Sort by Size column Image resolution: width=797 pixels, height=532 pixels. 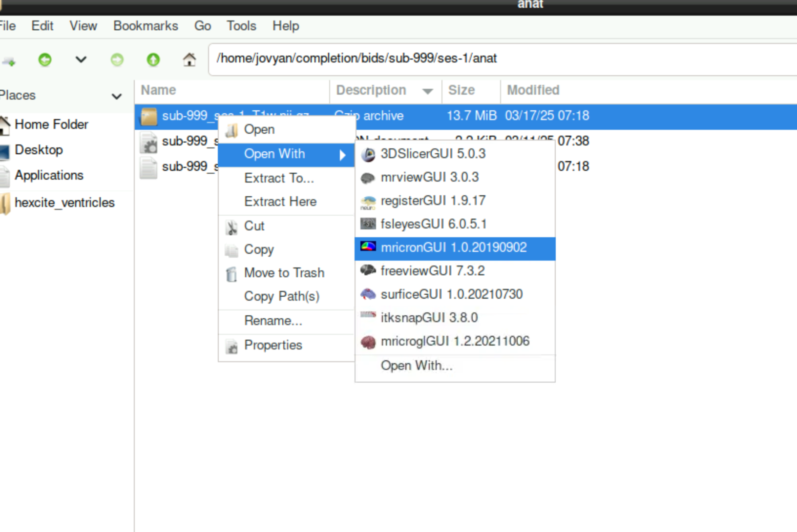point(471,90)
